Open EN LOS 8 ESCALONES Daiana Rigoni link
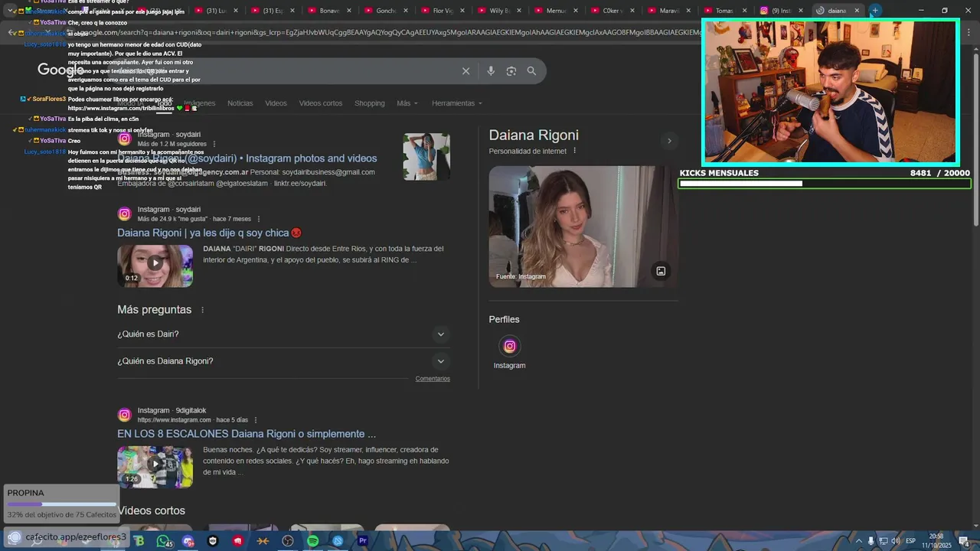This screenshot has height=551, width=980. 247,434
